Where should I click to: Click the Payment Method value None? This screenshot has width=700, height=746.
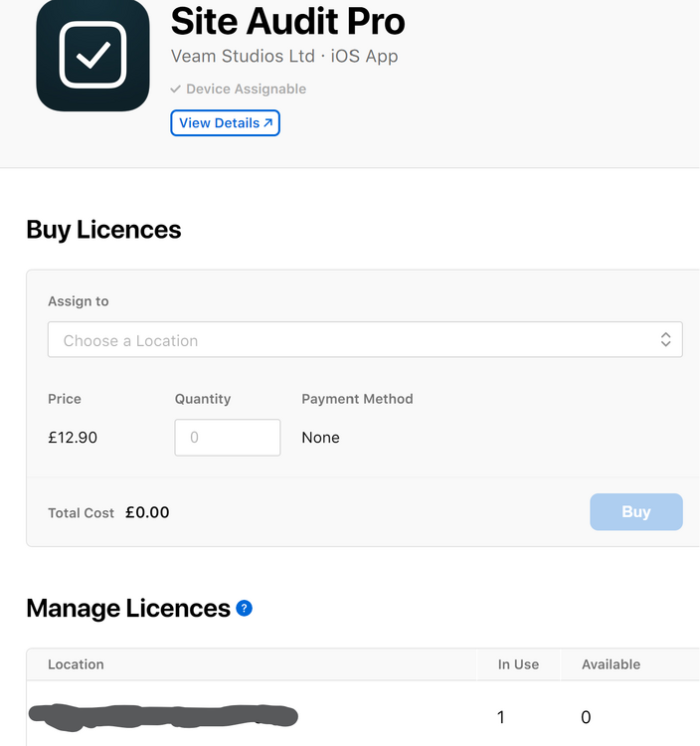[x=320, y=438]
